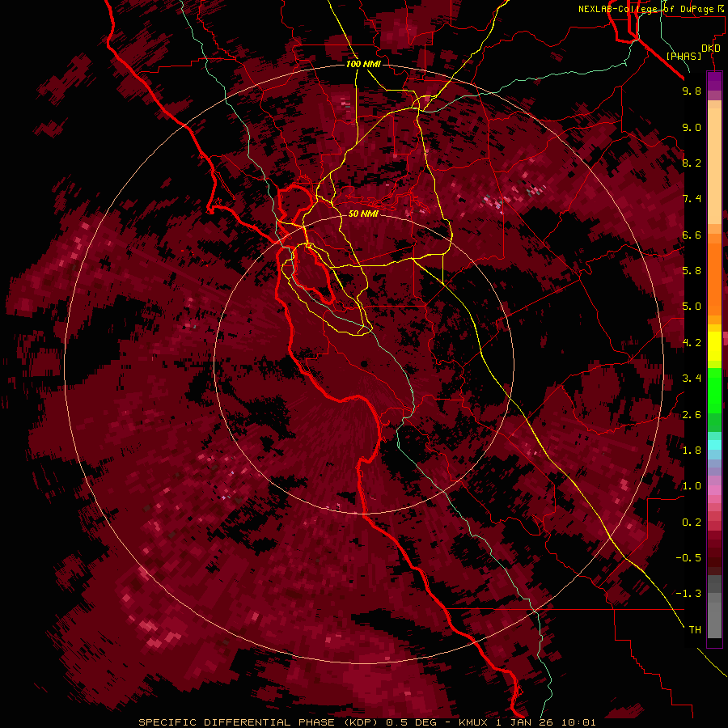The height and width of the screenshot is (728, 728).
Task: Click the -0.5 value on the color scale
Action: [x=688, y=558]
